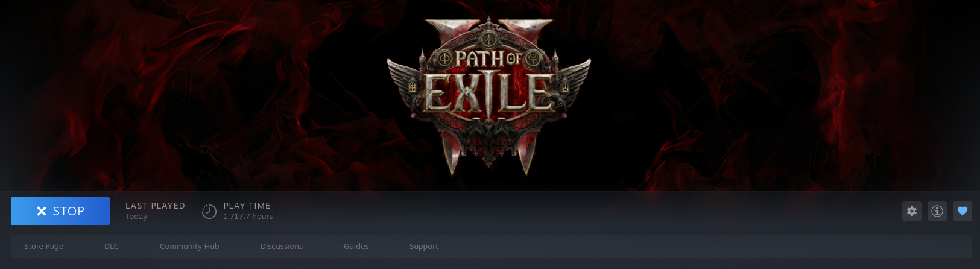This screenshot has height=269, width=980.
Task: Open game settings via the gear icon
Action: coord(912,211)
